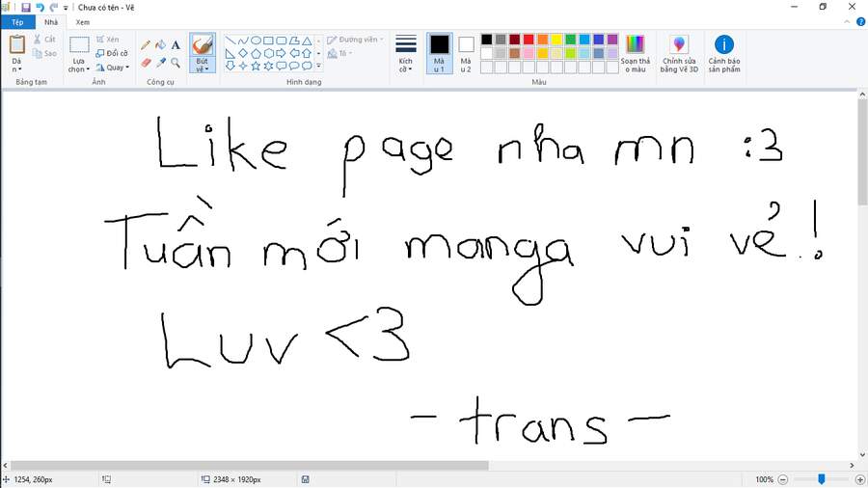The width and height of the screenshot is (868, 488).
Task: Collapse the ribbon with the chevron
Action: tap(846, 21)
